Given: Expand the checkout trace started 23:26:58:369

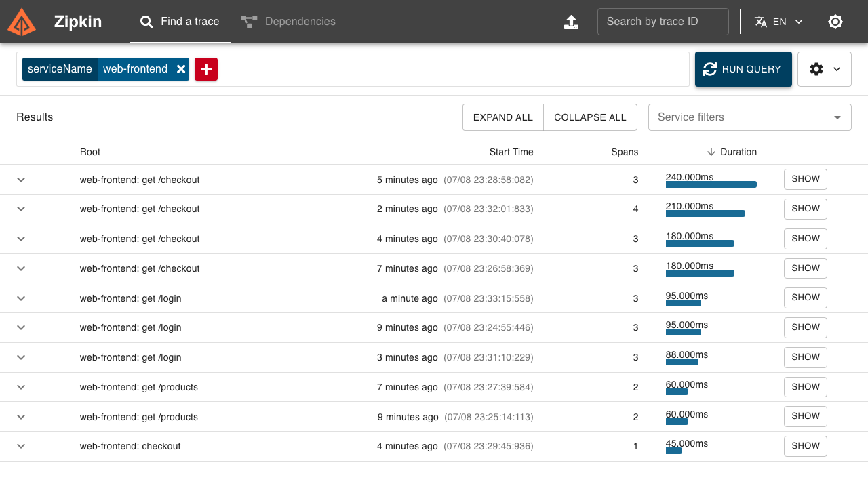Looking at the screenshot, I should 21,268.
